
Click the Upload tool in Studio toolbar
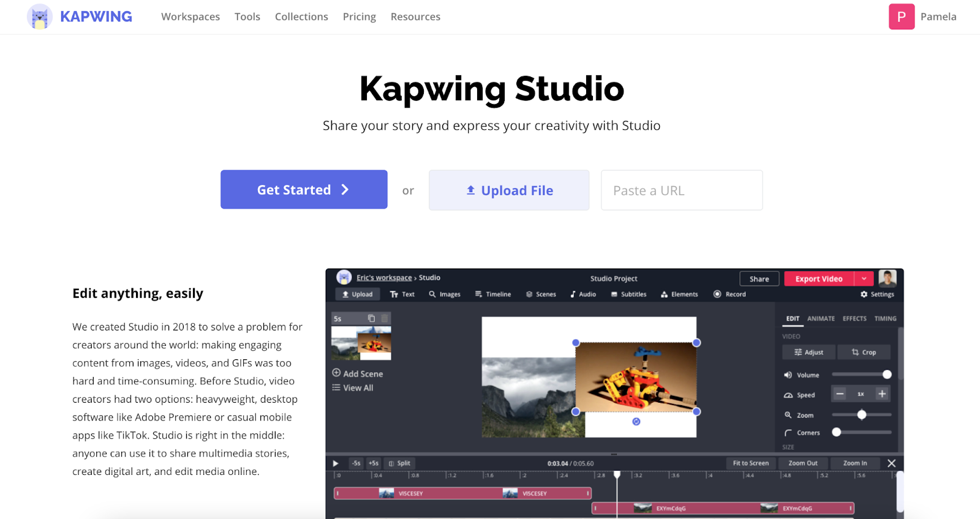[357, 294]
